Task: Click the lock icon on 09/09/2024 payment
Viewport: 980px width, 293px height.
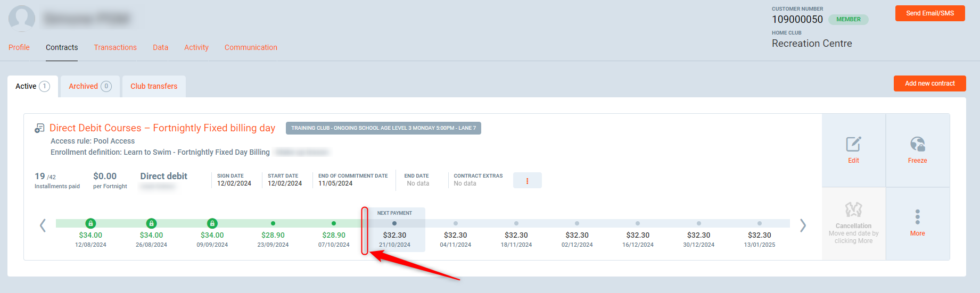Action: click(x=212, y=223)
